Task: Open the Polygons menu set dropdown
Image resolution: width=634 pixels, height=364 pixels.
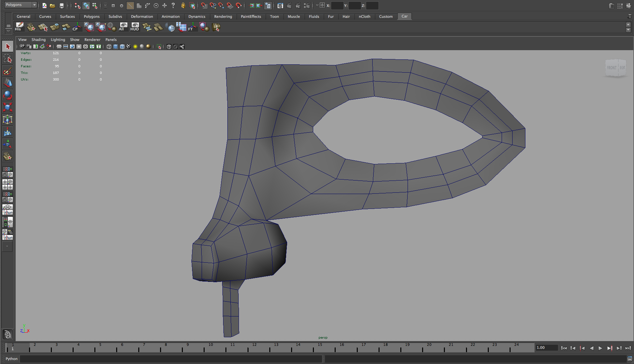Action: pyautogui.click(x=20, y=5)
